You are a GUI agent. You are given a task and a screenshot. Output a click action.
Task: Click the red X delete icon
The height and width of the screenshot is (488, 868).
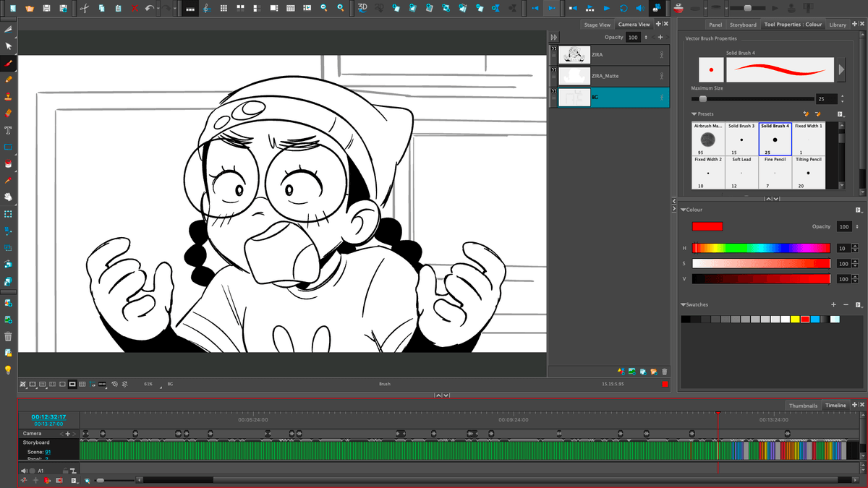pos(135,8)
